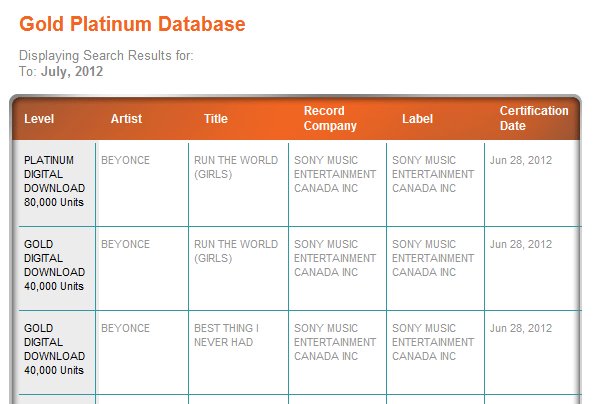This screenshot has width=593, height=404.
Task: Click Run The World (Girls) in Gold row
Action: (x=236, y=251)
